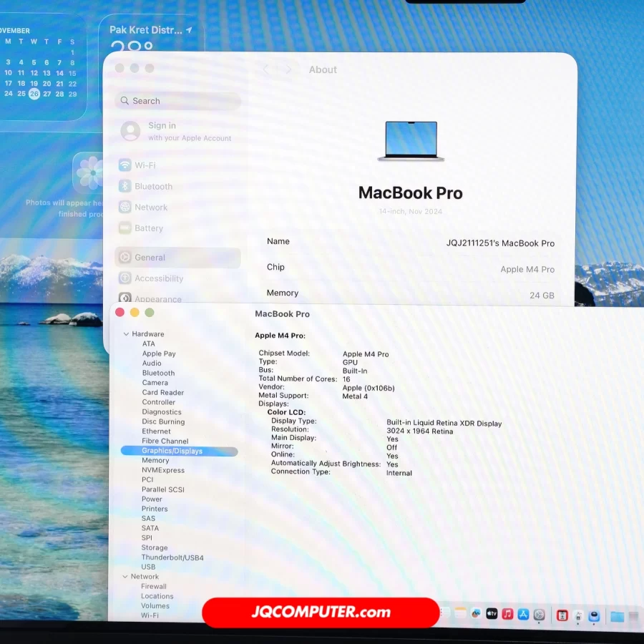Screen dimensions: 644x644
Task: Open the Battery settings pane
Action: (x=149, y=228)
